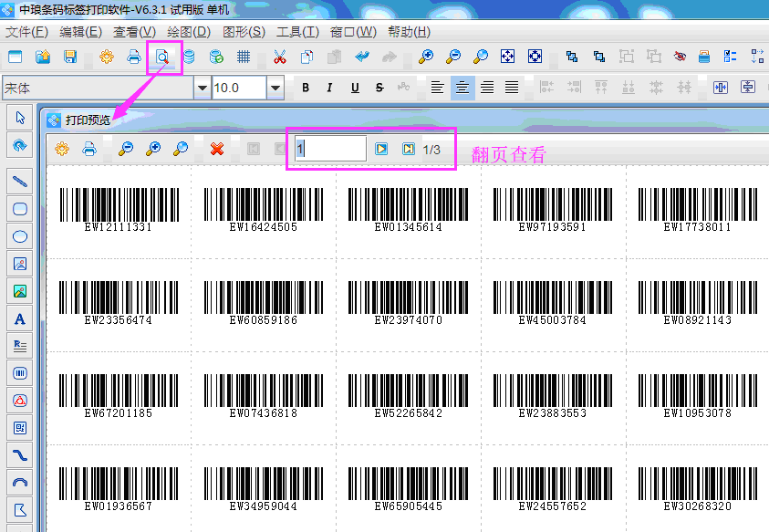Select the barcode drawing tool
The image size is (769, 532).
[x=20, y=373]
